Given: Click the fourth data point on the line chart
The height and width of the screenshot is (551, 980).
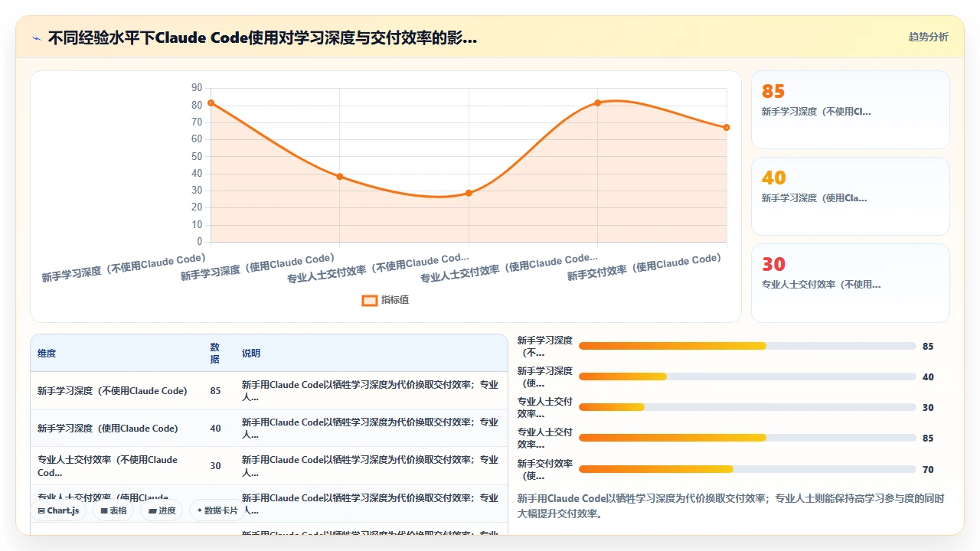Looking at the screenshot, I should tap(598, 103).
